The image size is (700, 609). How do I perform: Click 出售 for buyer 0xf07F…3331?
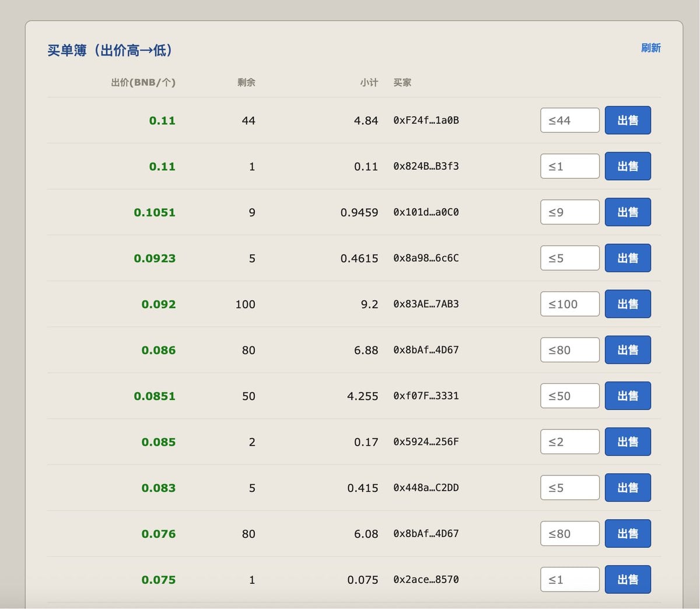[x=628, y=396]
